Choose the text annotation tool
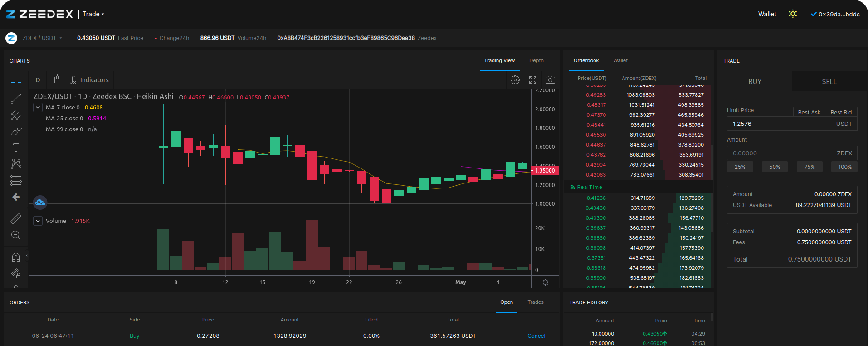Image resolution: width=868 pixels, height=346 pixels. click(16, 148)
